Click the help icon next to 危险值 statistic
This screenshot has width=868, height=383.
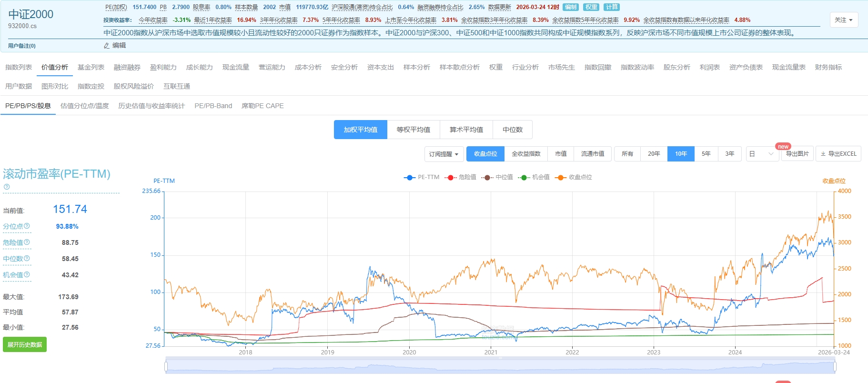point(27,242)
